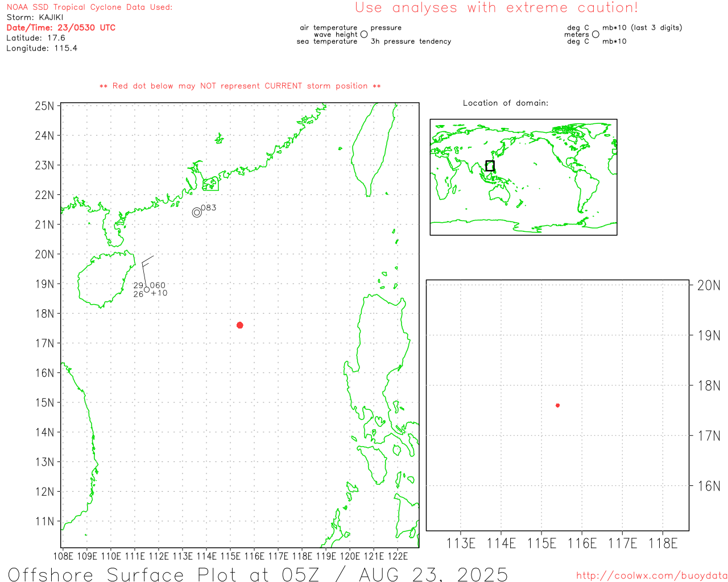Click the '29' air temperature value
The height and width of the screenshot is (582, 728).
point(138,285)
